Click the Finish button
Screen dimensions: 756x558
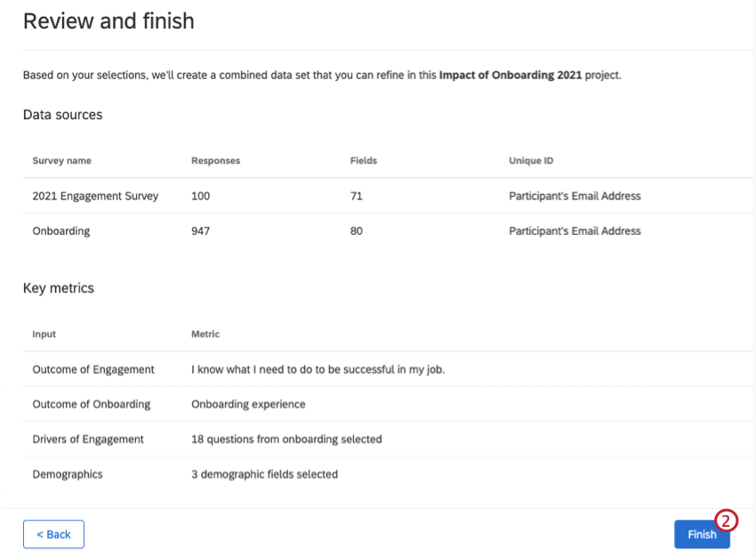702,534
